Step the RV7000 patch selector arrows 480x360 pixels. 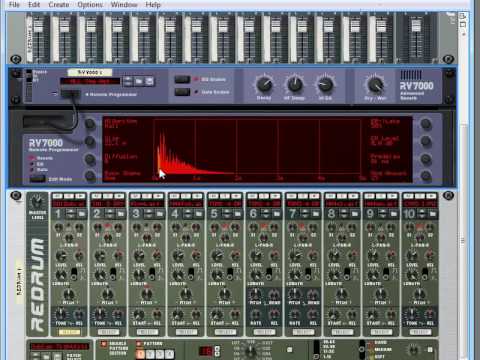coord(128,81)
